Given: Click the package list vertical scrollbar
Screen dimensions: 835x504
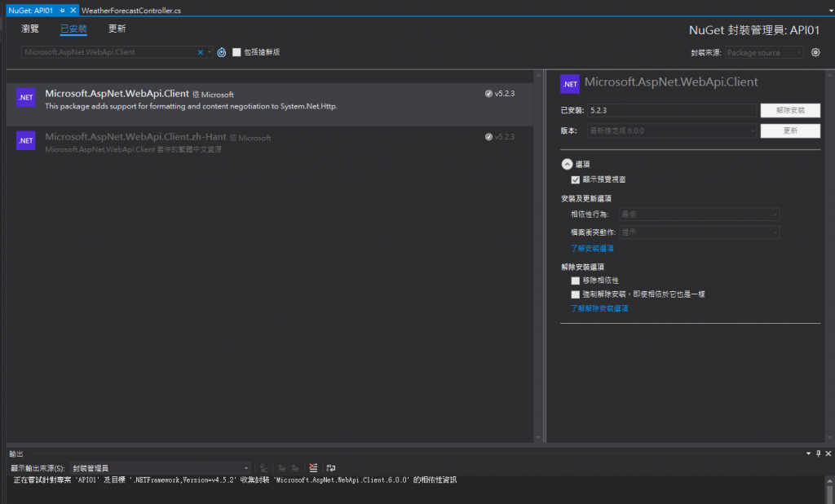Looking at the screenshot, I should [538, 256].
